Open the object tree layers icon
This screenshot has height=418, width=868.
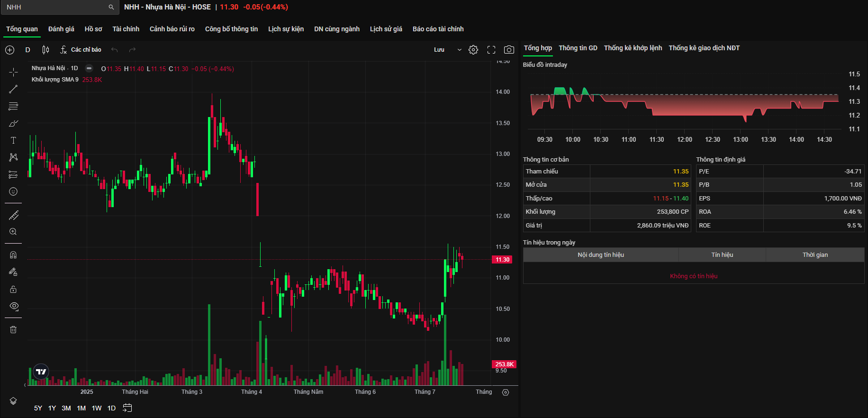(x=13, y=401)
